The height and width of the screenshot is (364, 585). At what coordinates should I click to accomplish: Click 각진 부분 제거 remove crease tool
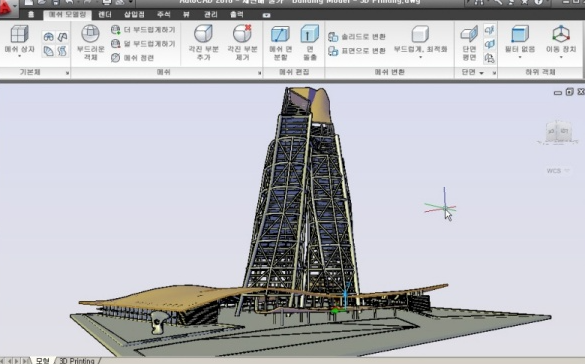[x=243, y=42]
